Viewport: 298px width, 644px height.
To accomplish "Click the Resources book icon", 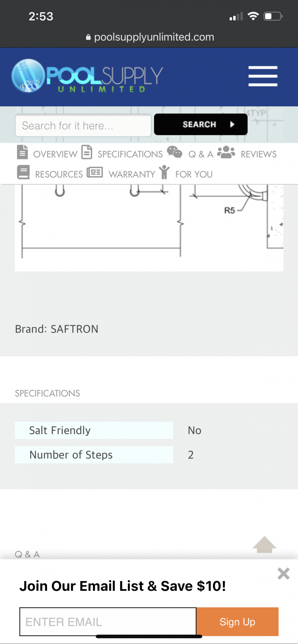I will pyautogui.click(x=23, y=172).
